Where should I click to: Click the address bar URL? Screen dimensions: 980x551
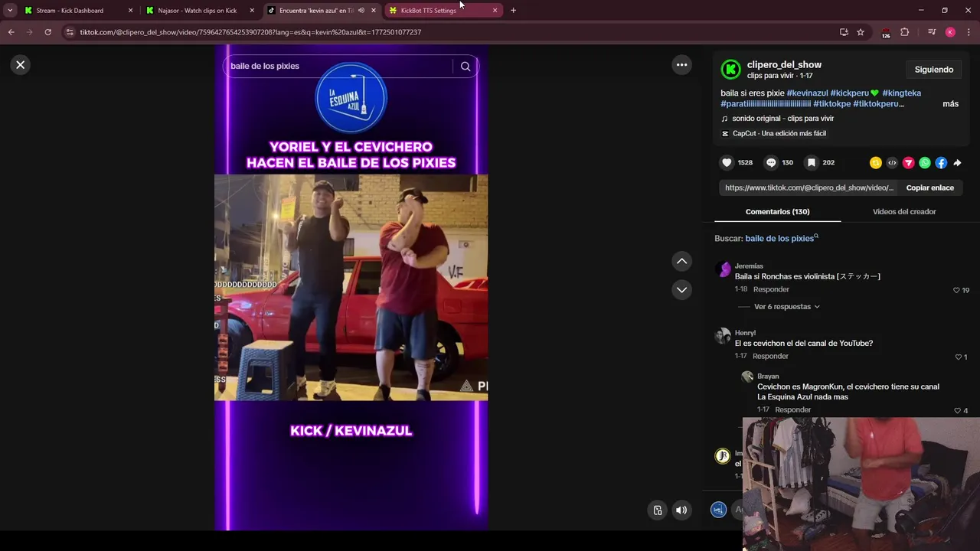click(250, 32)
